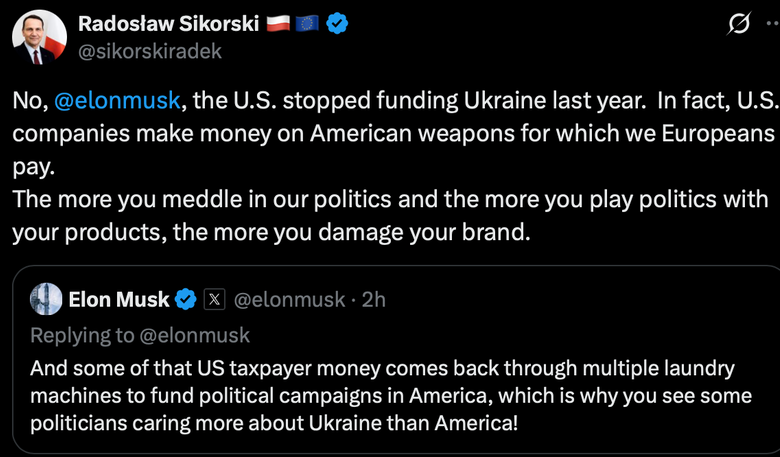This screenshot has width=780, height=457.
Task: Follow the blue @elonmusk mention in tweet
Action: [x=117, y=101]
